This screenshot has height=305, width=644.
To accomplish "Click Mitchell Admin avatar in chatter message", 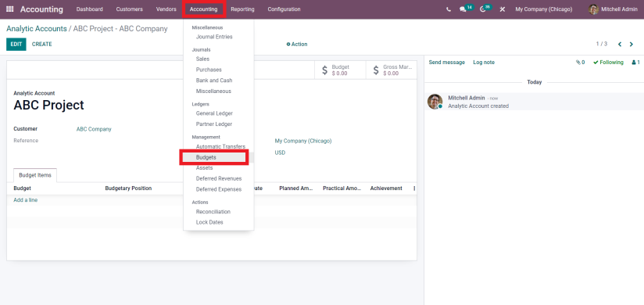I will point(435,102).
